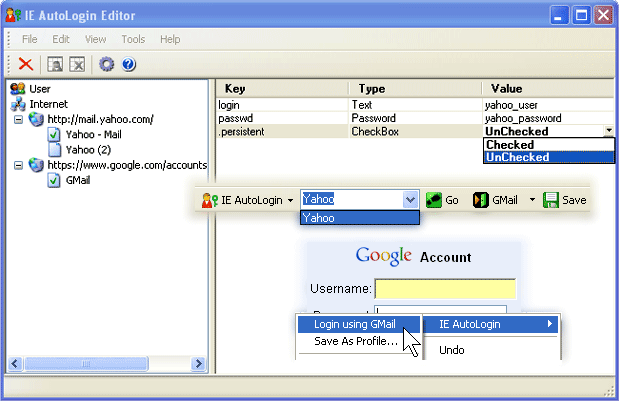Open the View menu

pos(96,39)
